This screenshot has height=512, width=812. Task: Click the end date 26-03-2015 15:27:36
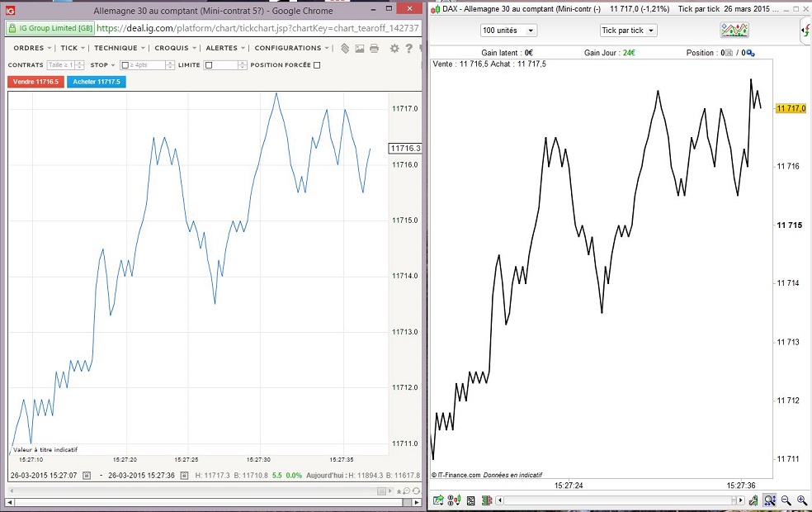click(141, 475)
